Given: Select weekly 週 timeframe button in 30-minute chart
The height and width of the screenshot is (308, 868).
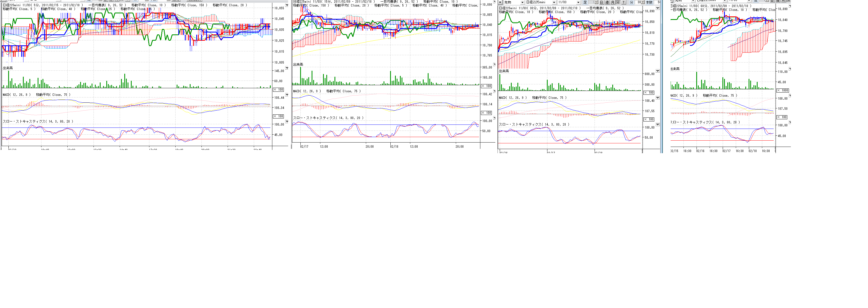Looking at the screenshot, I should coord(607,2).
